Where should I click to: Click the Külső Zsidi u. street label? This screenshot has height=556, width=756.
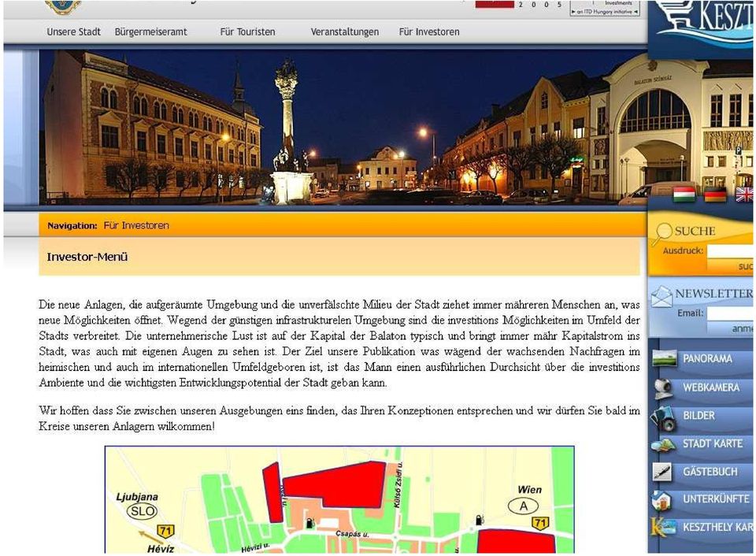point(398,484)
